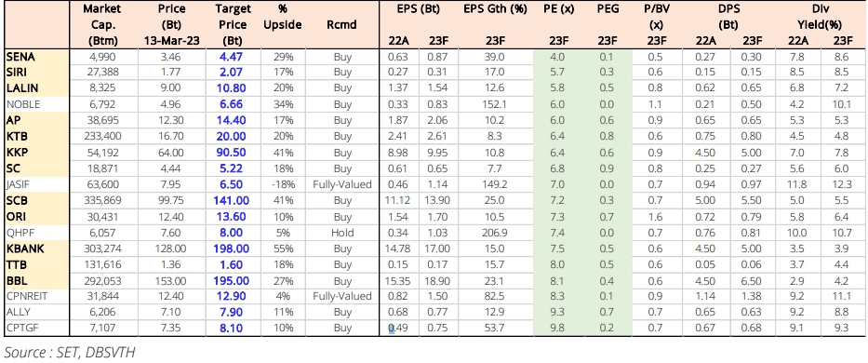The width and height of the screenshot is (868, 363).
Task: Select JASIF 23F dividend yield 12.3
Action: (x=843, y=184)
